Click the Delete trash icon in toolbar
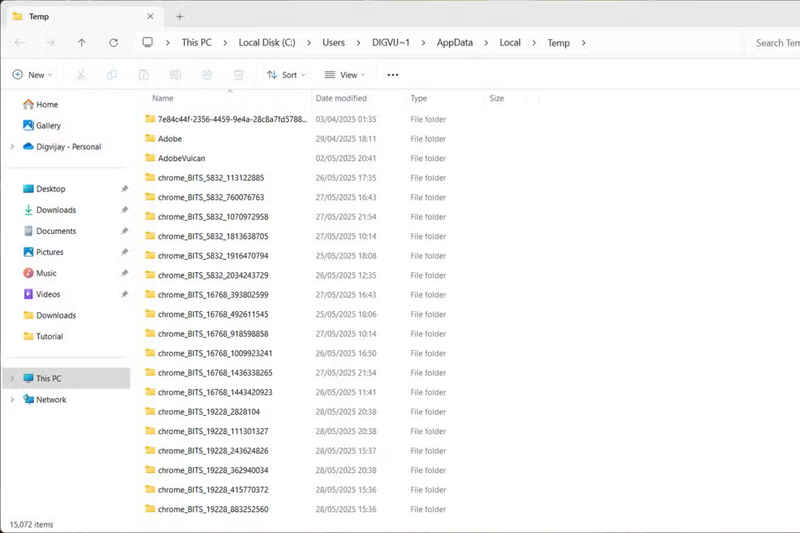800x533 pixels. point(239,75)
